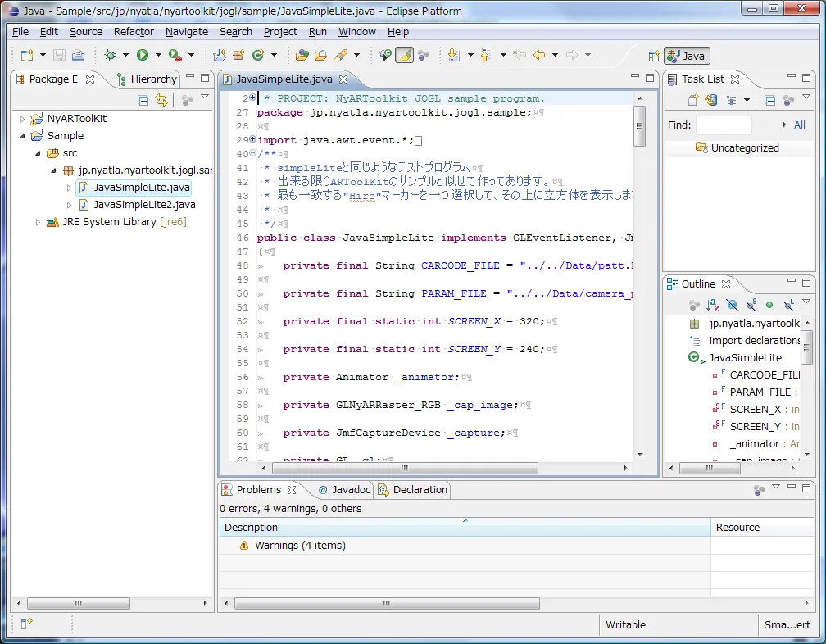Click the Print icon in the toolbar
This screenshot has height=644, width=826.
(78, 55)
